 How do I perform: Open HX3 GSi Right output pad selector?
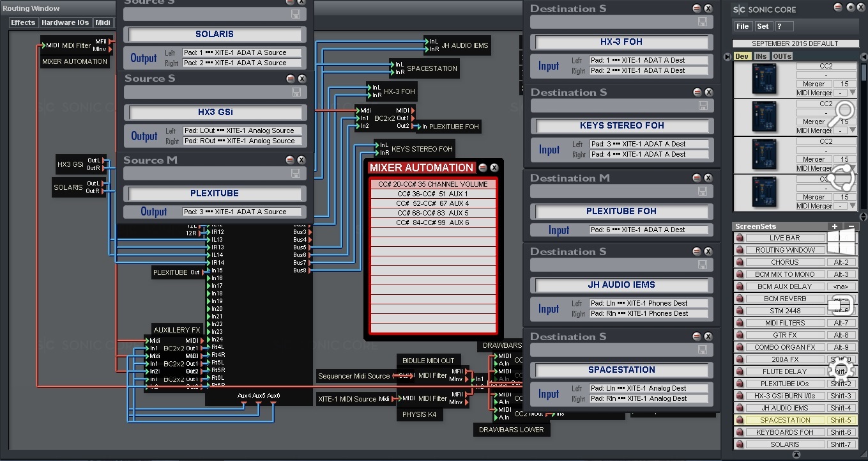[x=241, y=141]
